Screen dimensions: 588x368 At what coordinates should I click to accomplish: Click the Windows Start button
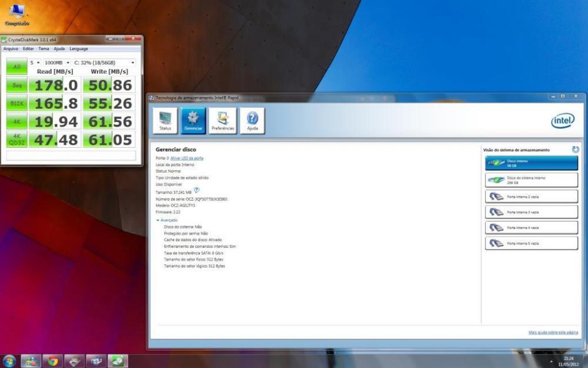pos(9,360)
